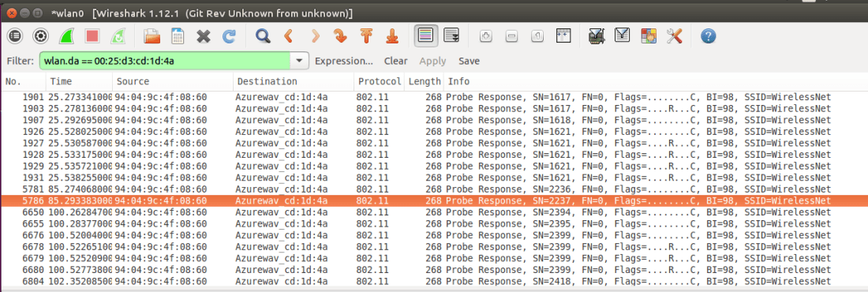The image size is (868, 292).
Task: Close this capture file with X icon
Action: [203, 36]
